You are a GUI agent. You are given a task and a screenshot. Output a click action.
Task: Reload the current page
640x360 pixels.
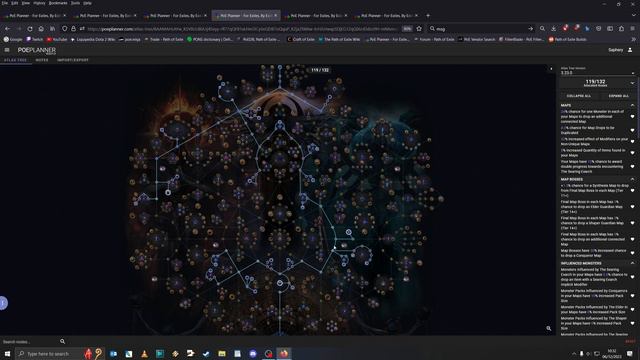[30, 29]
